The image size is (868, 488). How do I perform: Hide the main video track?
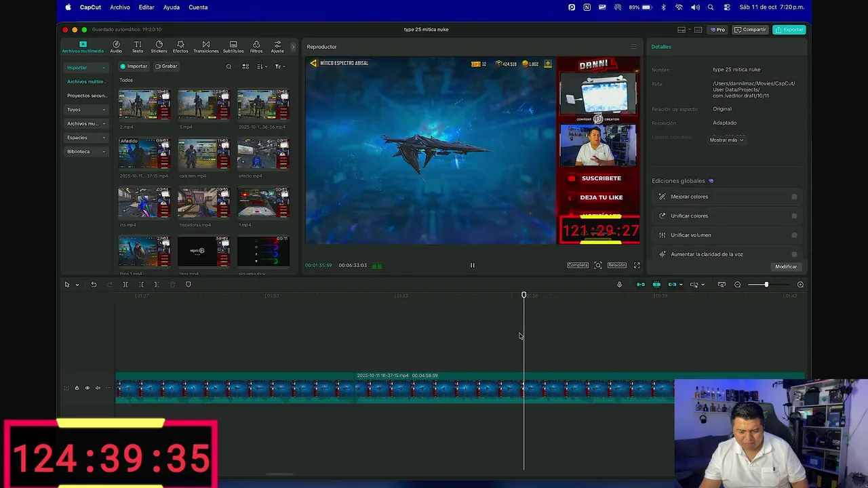tap(87, 388)
